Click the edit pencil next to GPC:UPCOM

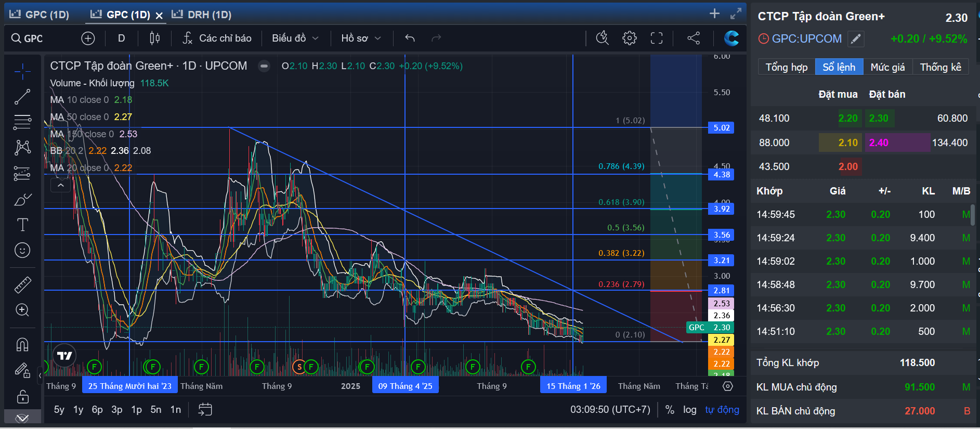point(856,38)
